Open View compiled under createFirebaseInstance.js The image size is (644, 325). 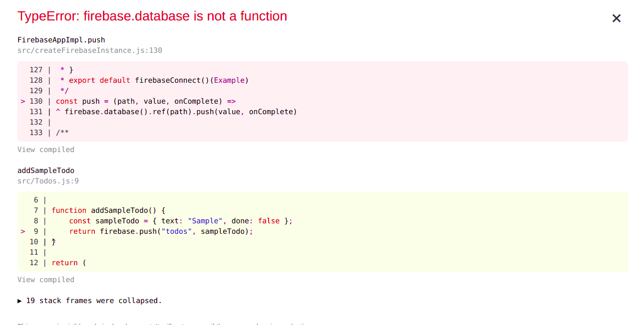(x=46, y=150)
